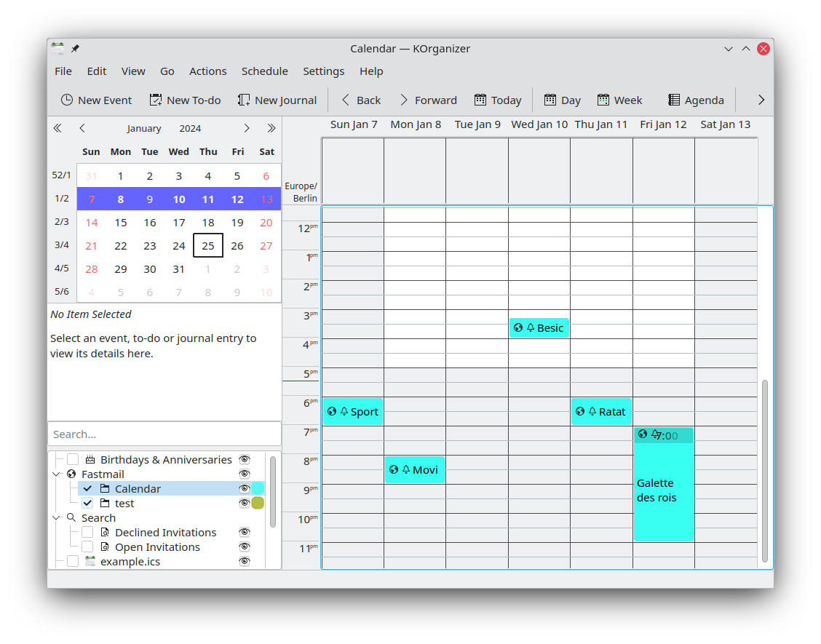Create a New Event from the toolbar
This screenshot has height=644, width=821.
tap(95, 100)
